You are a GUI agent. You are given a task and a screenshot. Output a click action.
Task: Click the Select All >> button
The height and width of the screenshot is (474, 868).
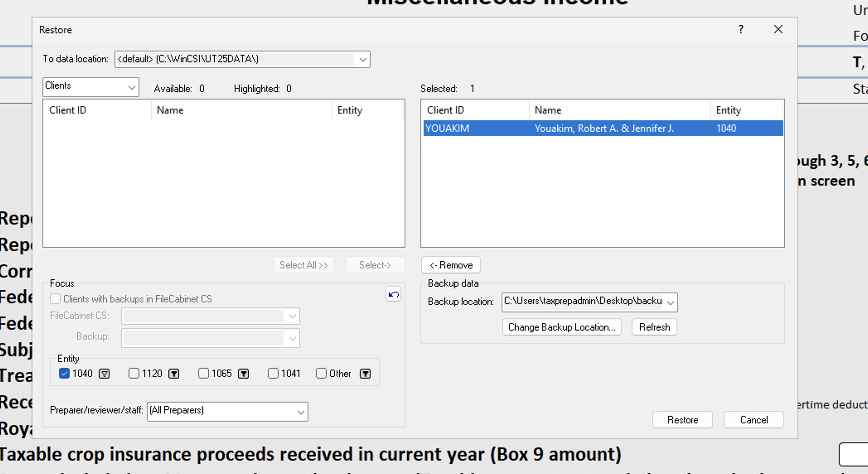[304, 265]
